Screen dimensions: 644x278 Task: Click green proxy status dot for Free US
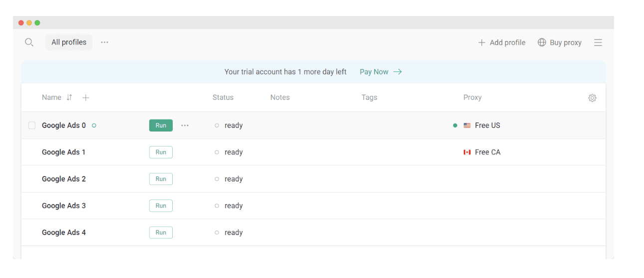pos(455,125)
